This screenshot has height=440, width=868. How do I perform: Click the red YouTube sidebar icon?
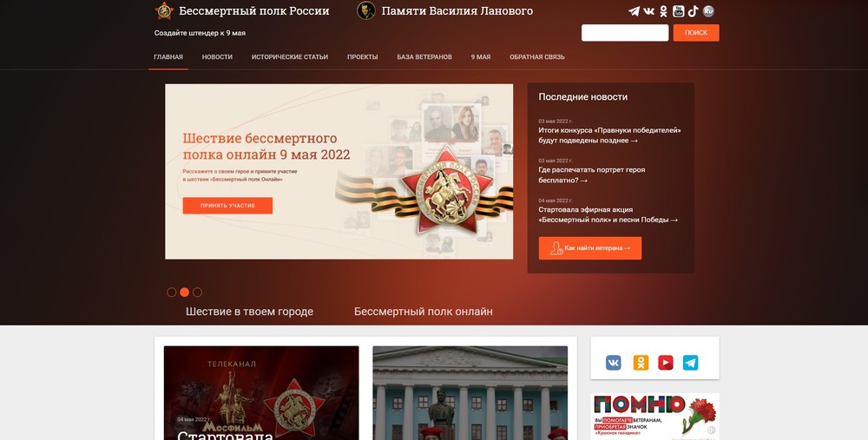[666, 363]
